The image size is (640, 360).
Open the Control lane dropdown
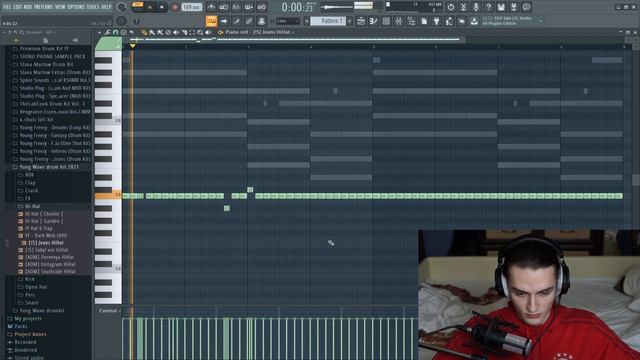click(x=109, y=311)
